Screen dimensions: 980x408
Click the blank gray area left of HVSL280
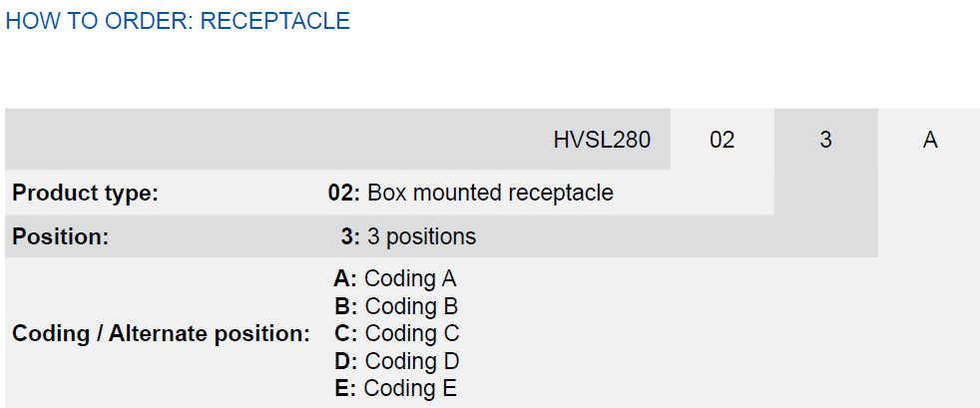click(x=275, y=140)
